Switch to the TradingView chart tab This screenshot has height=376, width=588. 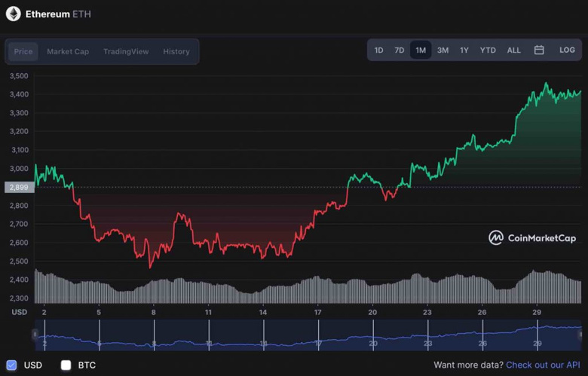tap(126, 51)
